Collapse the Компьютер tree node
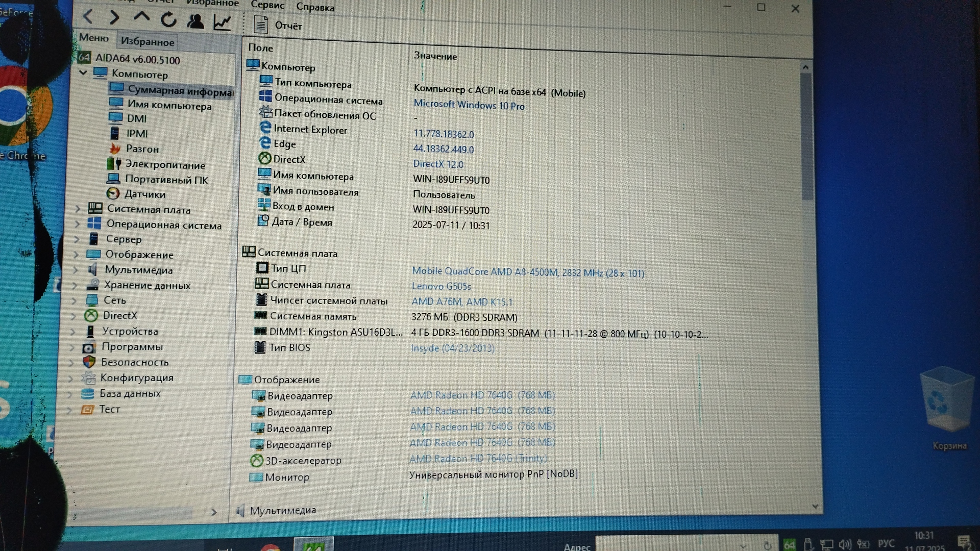Viewport: 980px width, 551px height. pos(83,73)
